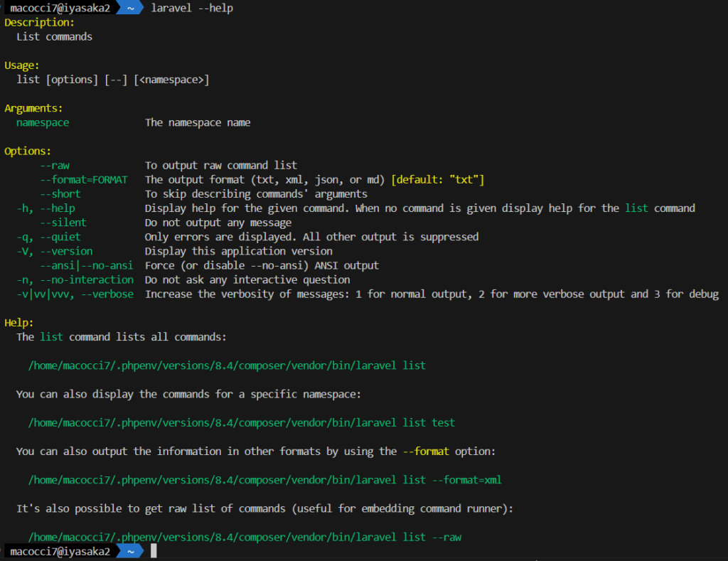Click the -h, --help option entry
The image size is (728, 561).
pos(45,208)
